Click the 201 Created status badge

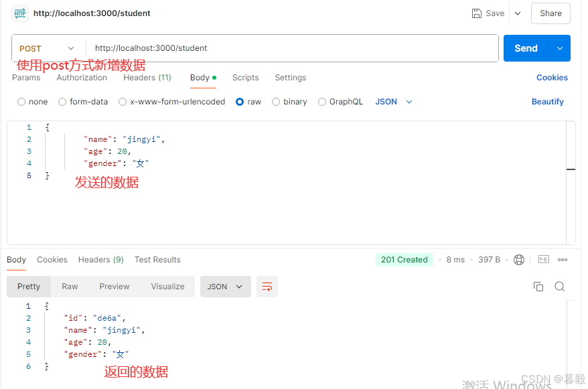[x=405, y=260]
